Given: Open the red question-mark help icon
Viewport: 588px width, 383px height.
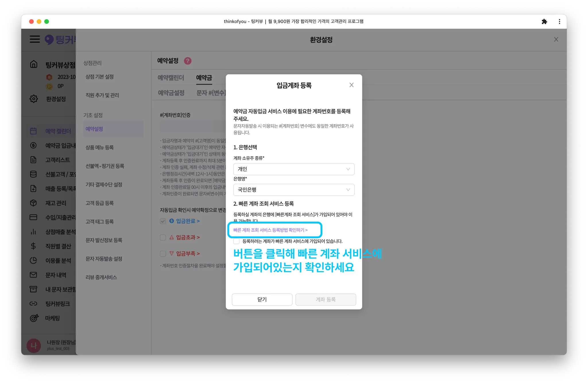Looking at the screenshot, I should click(x=187, y=61).
